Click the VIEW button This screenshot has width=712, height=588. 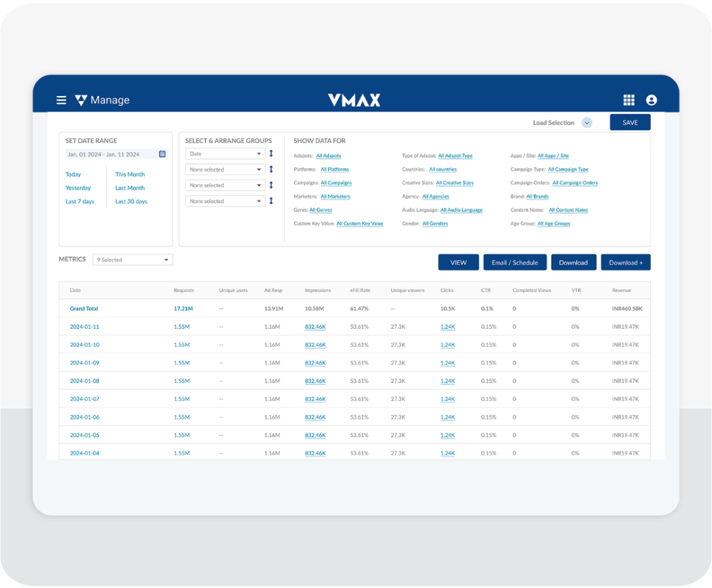[458, 263]
